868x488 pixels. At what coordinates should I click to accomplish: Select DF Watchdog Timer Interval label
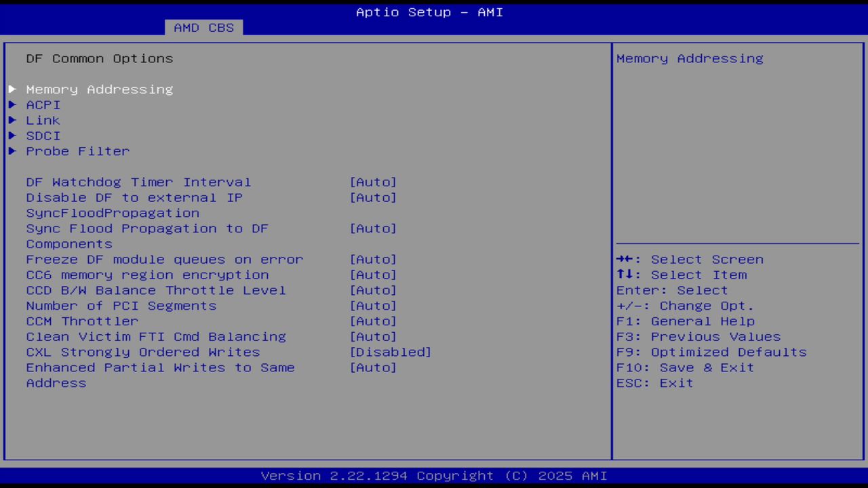coord(139,182)
